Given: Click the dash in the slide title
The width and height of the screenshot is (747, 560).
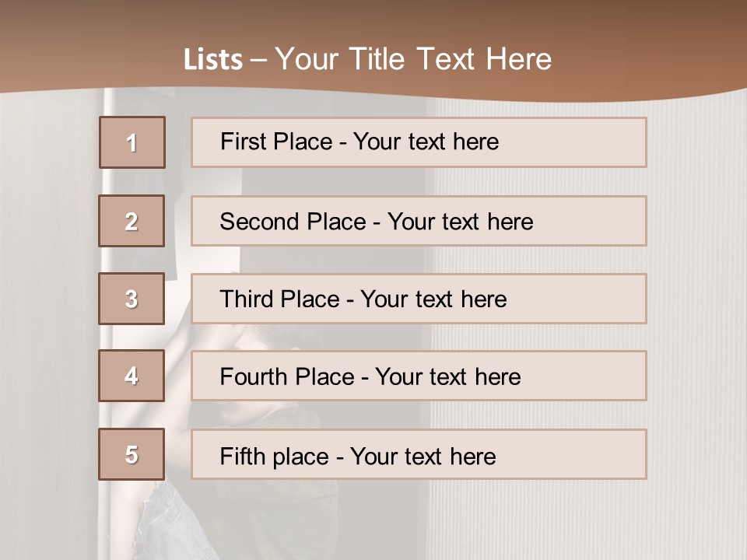Looking at the screenshot, I should [258, 60].
